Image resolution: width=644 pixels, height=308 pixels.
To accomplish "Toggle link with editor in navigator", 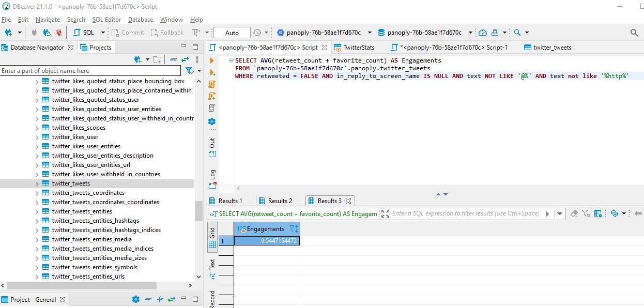I will (185, 59).
